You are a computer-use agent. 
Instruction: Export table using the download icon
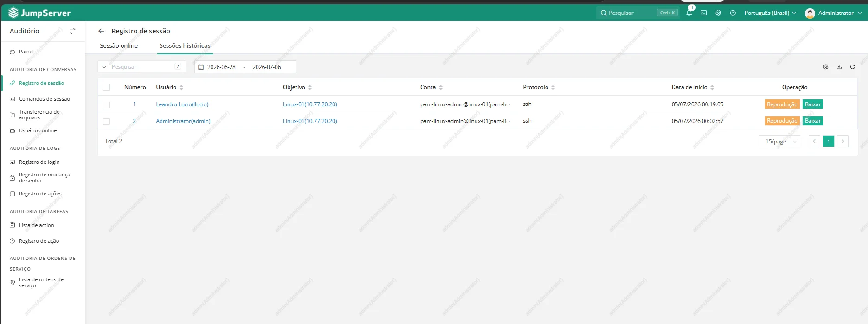coord(839,67)
